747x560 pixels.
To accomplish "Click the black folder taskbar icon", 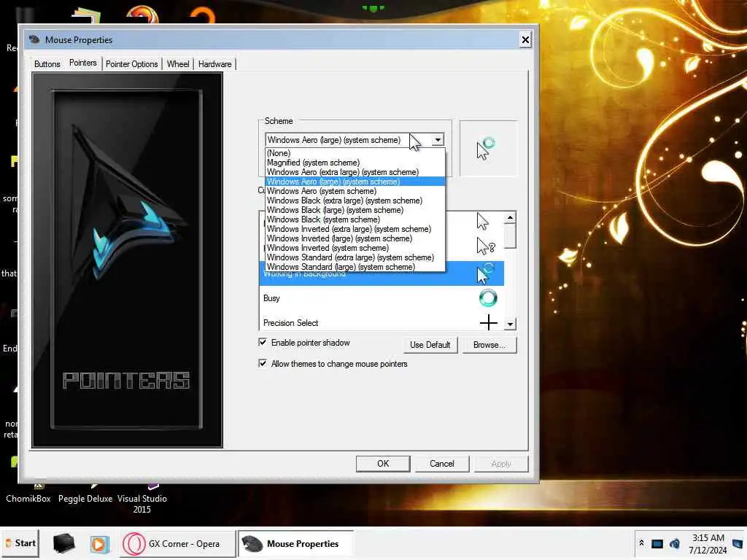I will tap(64, 543).
